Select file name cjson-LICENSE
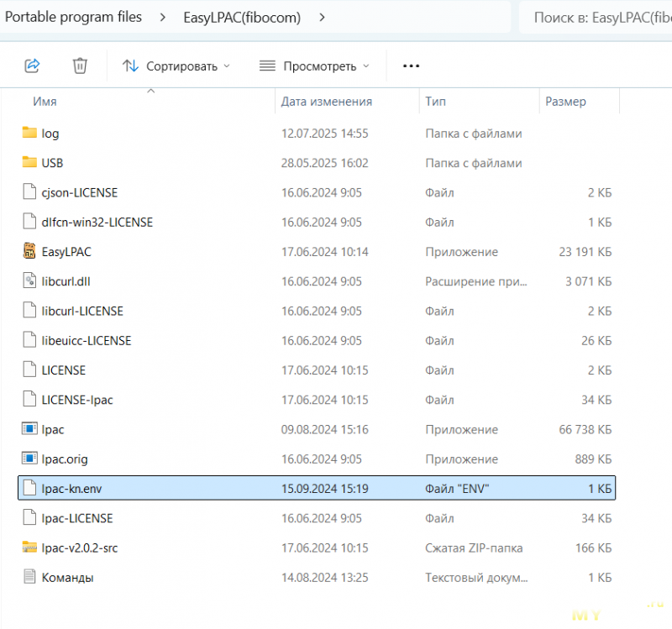This screenshot has height=629, width=672. pyautogui.click(x=79, y=193)
